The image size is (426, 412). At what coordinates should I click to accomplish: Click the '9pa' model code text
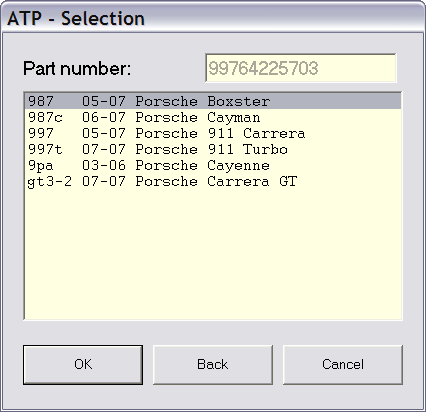[x=40, y=166]
